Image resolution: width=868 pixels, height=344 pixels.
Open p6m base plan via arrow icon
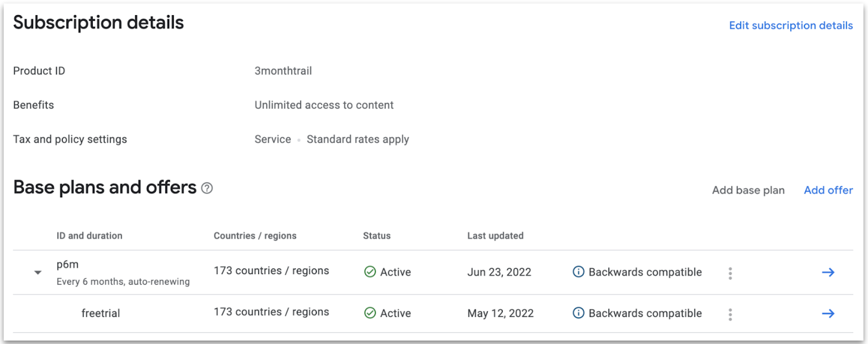(x=828, y=272)
